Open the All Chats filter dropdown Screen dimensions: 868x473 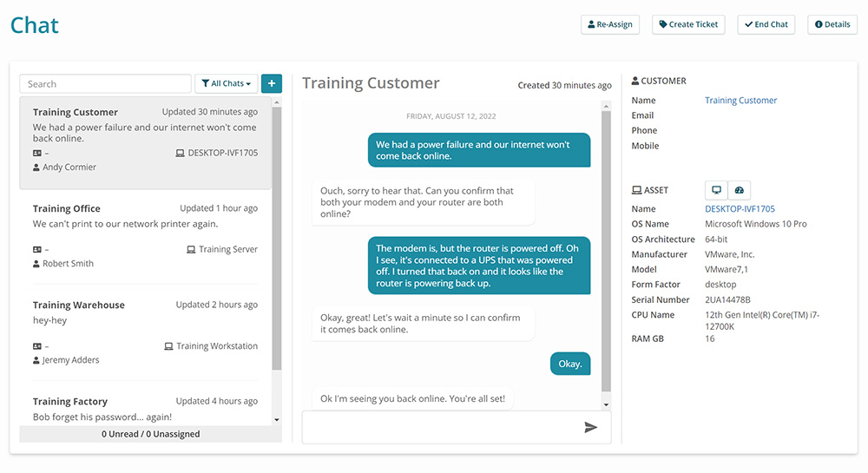[226, 83]
